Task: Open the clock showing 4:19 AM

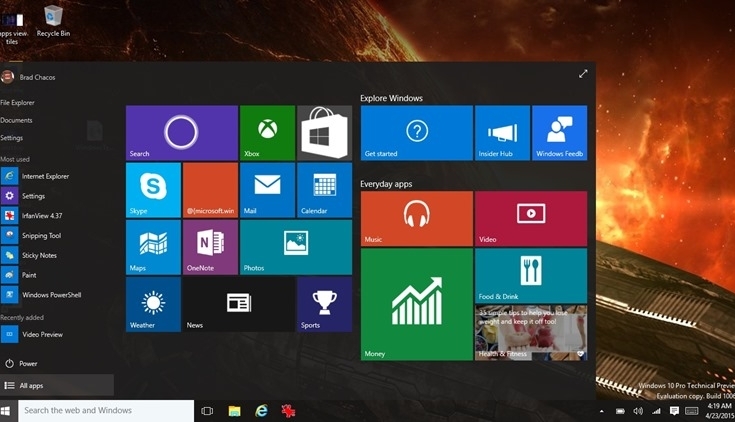Action: coord(719,411)
